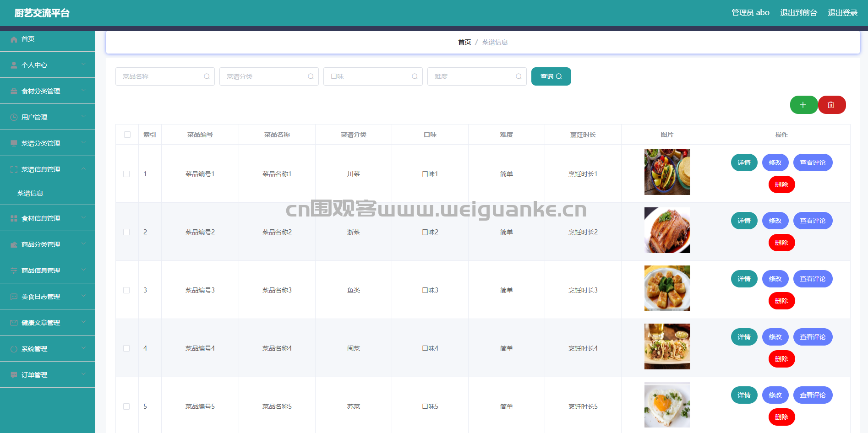Check the row 4 checkbox for 菜品编号4
This screenshot has width=868, height=433.
point(126,348)
